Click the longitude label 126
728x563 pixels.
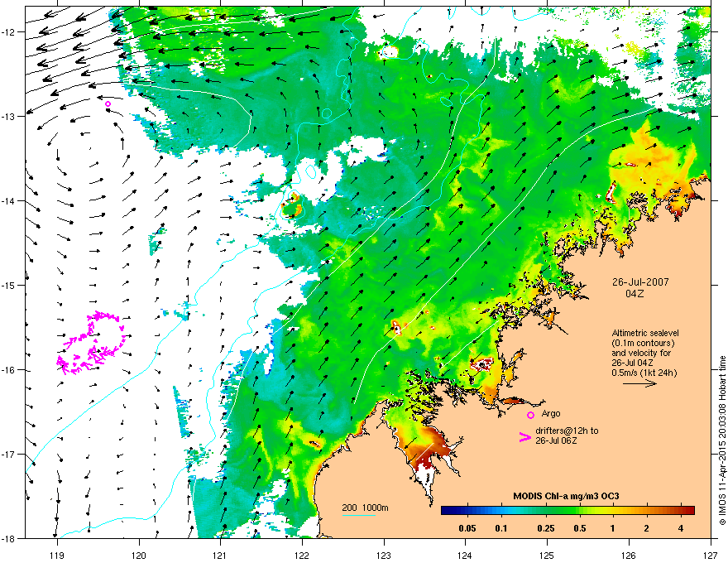coord(629,556)
